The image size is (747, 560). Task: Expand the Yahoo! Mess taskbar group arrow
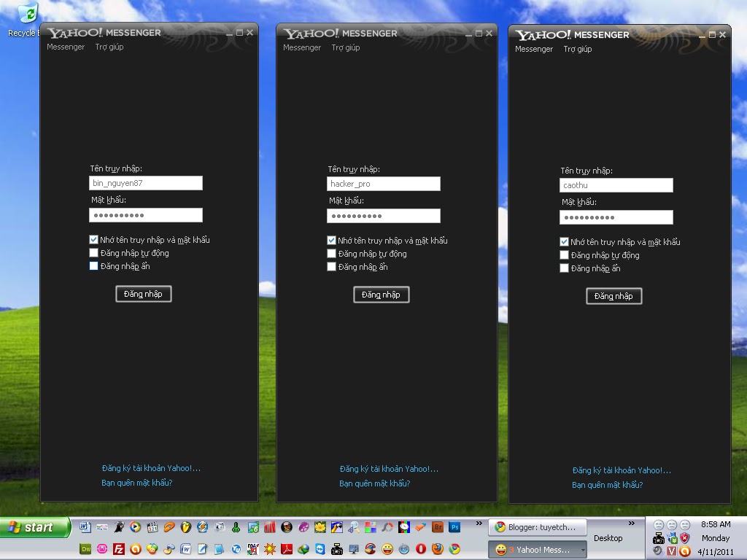coord(583,550)
